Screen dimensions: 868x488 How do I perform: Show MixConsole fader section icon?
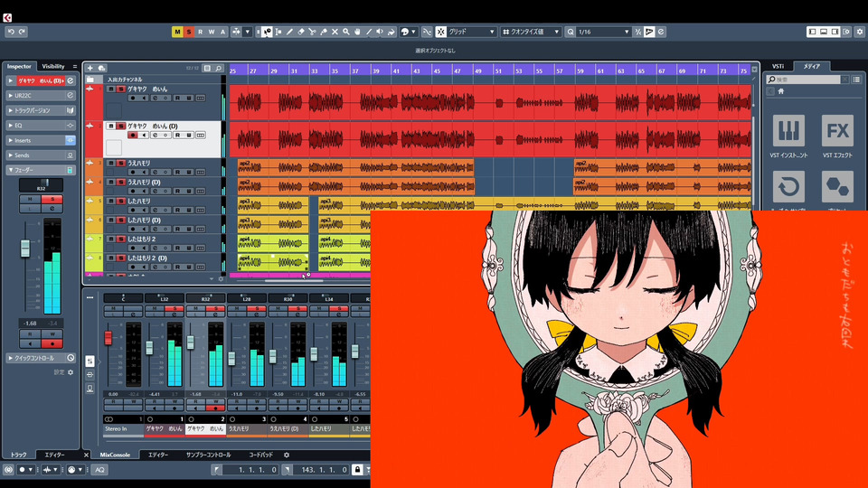(90, 361)
